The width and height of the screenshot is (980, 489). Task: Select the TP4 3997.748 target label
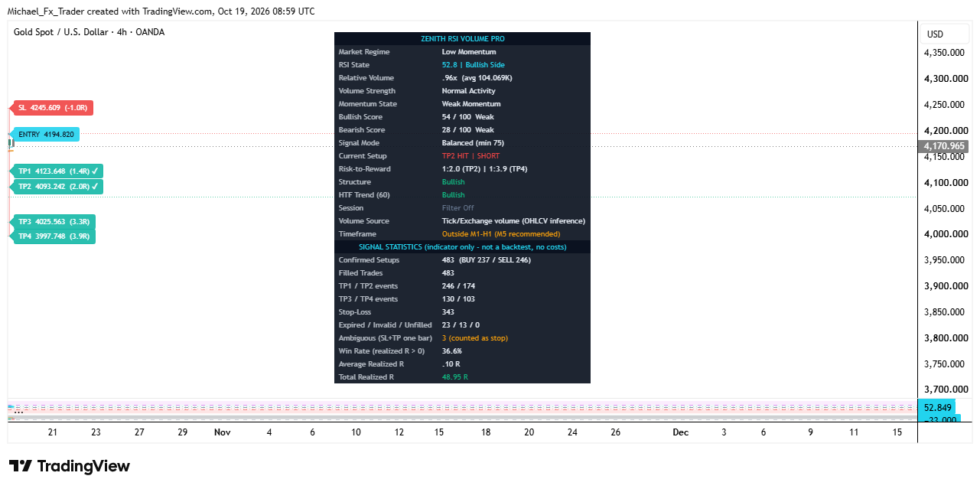[x=54, y=236]
